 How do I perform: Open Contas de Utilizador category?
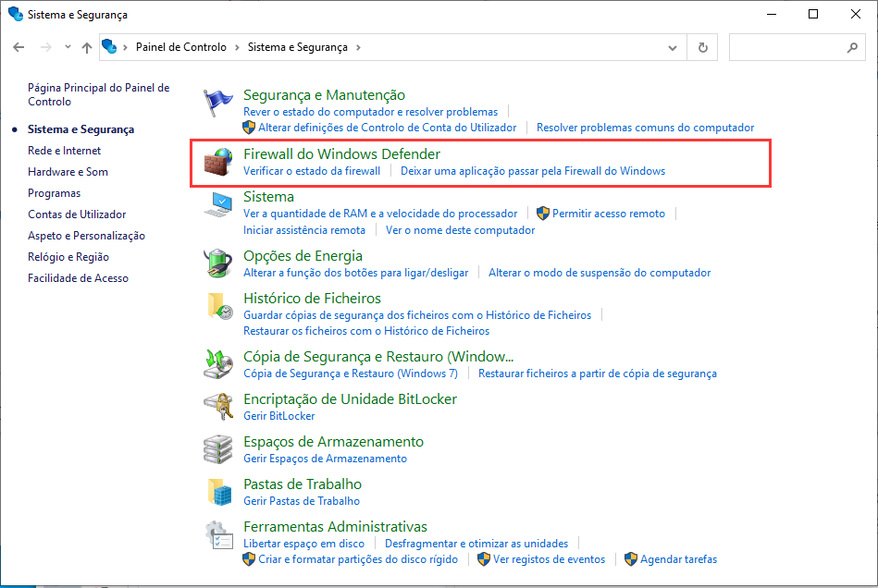click(77, 214)
